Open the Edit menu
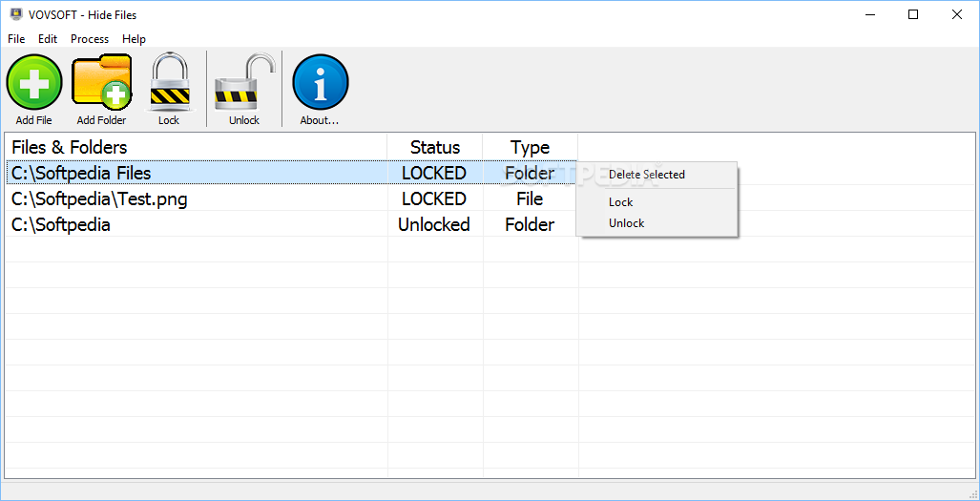The width and height of the screenshot is (980, 501). click(x=48, y=39)
